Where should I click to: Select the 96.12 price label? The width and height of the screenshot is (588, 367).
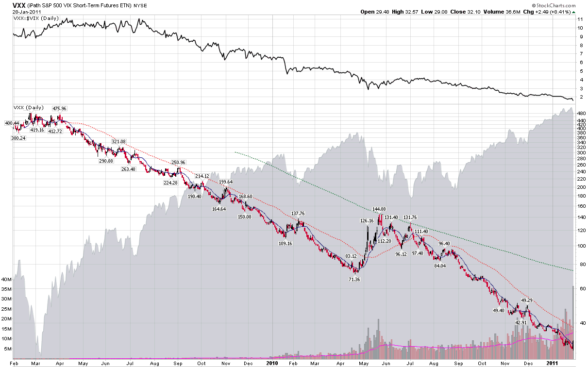401,254
